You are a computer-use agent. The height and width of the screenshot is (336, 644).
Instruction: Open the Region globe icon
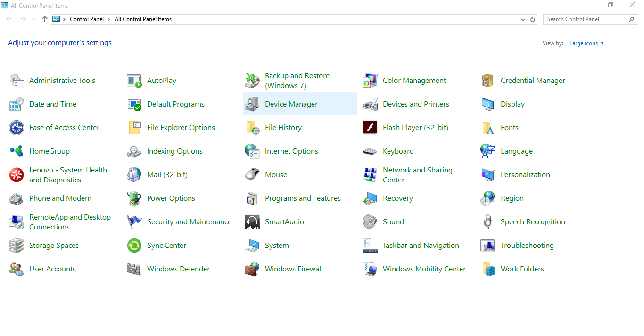(488, 198)
